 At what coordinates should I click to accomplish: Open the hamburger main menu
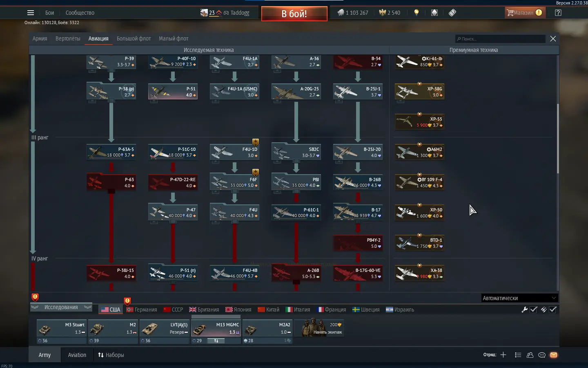pyautogui.click(x=31, y=13)
